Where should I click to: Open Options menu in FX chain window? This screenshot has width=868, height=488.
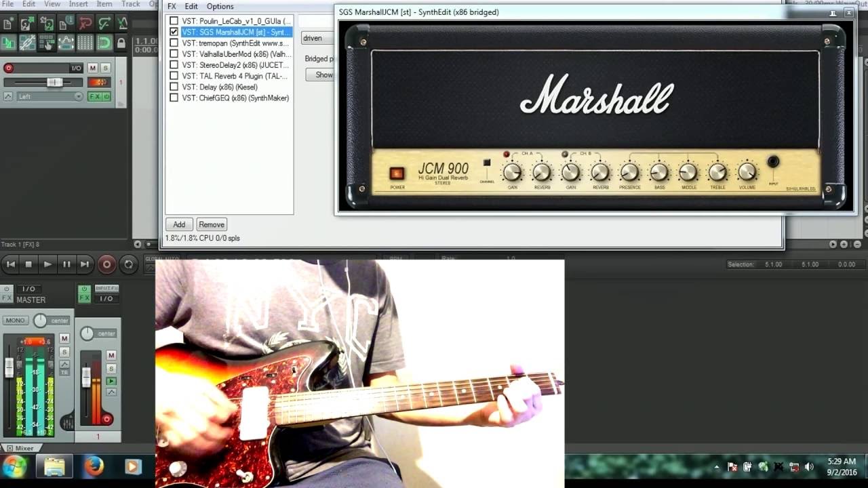[x=220, y=6]
